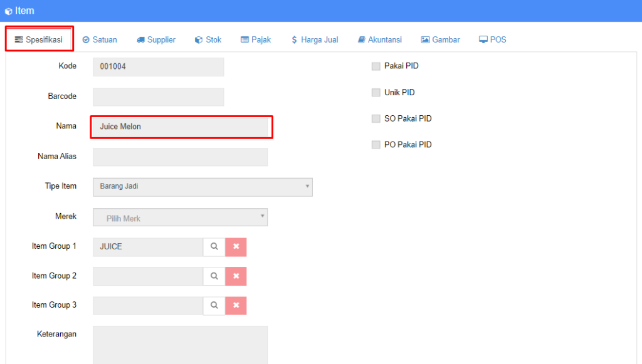Image resolution: width=642 pixels, height=364 pixels.
Task: Switch to the Satuan tab
Action: 100,40
